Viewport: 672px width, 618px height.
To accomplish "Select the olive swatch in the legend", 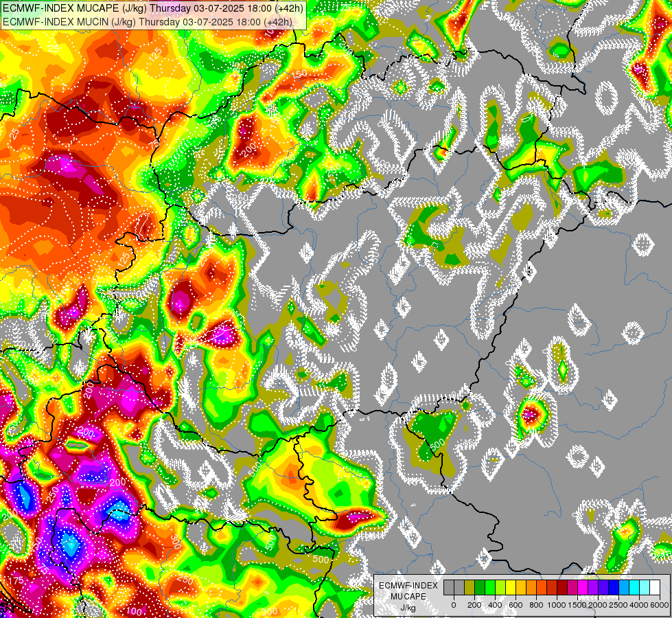I will 470,587.
